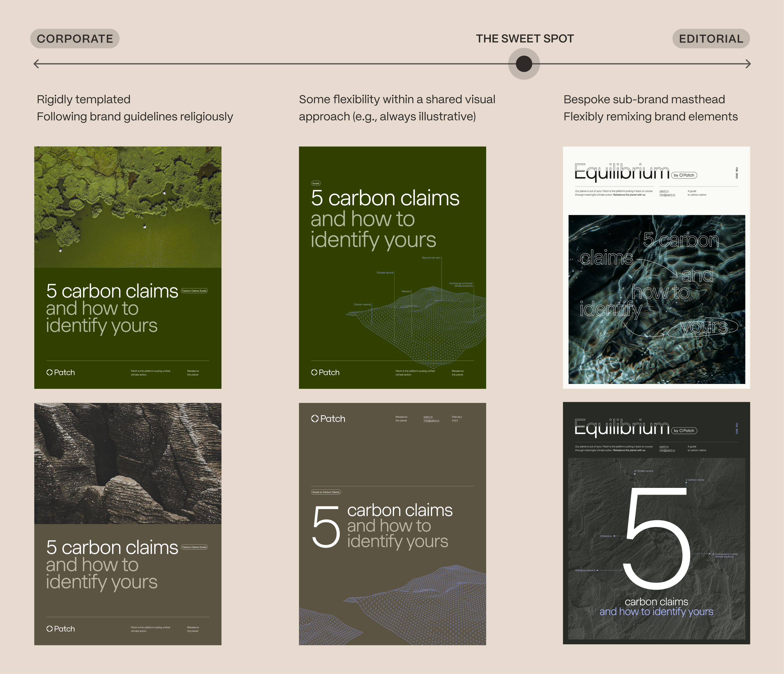
Task: Open the brown cover with purple wireframe
Action: tap(392, 524)
